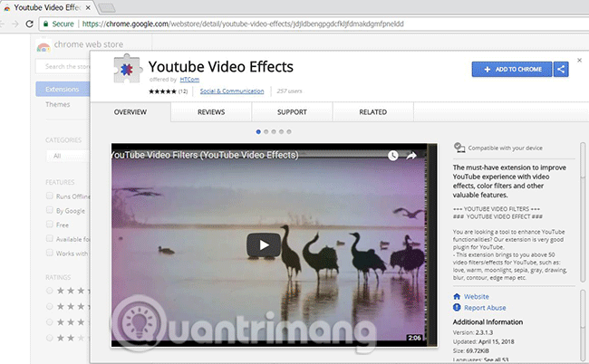Click the Search the store field
Image resolution: width=589 pixels, height=364 pixels.
click(x=63, y=66)
